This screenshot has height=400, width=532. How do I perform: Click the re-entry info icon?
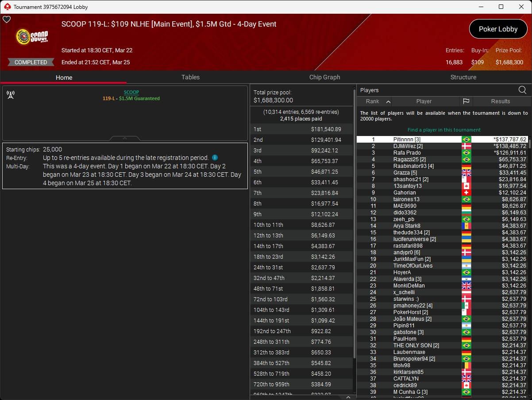tap(215, 158)
